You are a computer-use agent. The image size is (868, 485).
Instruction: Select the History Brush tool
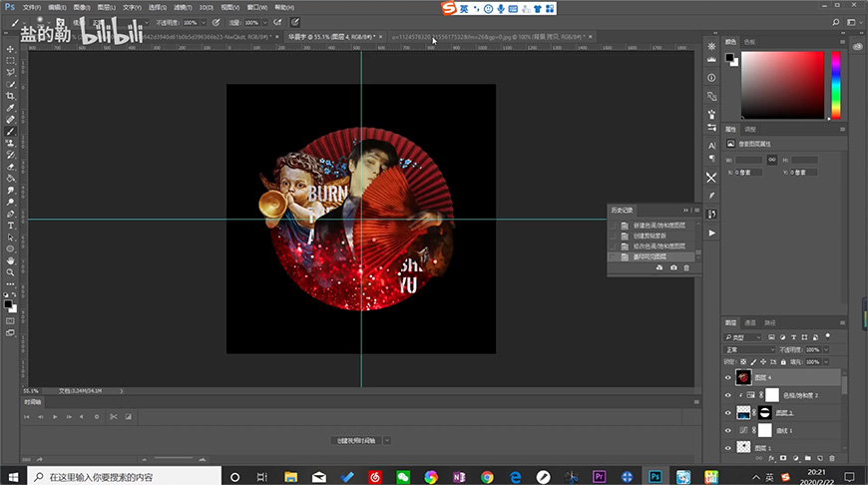(10, 155)
